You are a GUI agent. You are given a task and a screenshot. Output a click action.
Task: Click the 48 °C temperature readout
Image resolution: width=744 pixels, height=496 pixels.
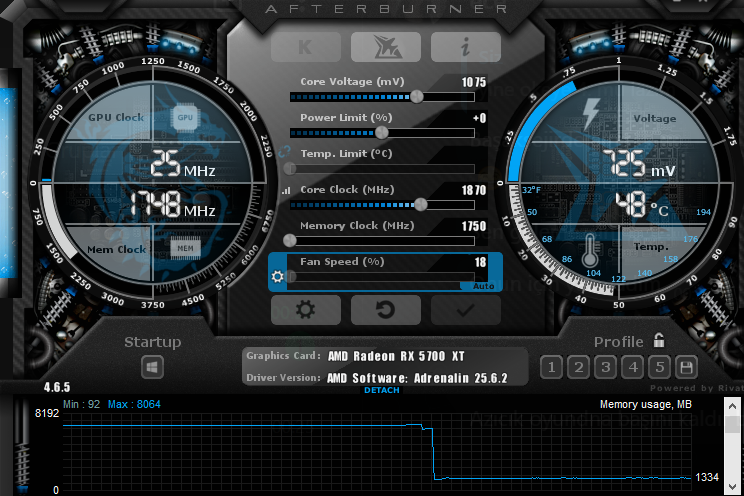click(642, 204)
